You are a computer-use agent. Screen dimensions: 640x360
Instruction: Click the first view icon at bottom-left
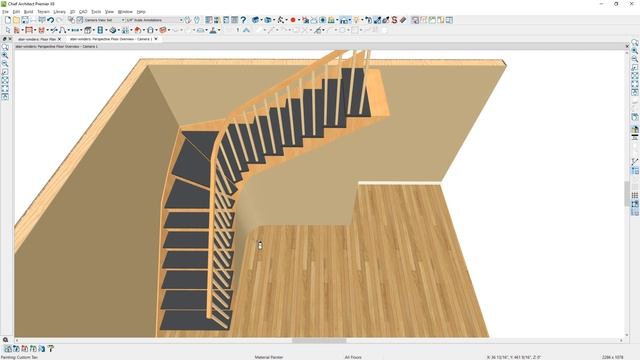(x=8, y=349)
